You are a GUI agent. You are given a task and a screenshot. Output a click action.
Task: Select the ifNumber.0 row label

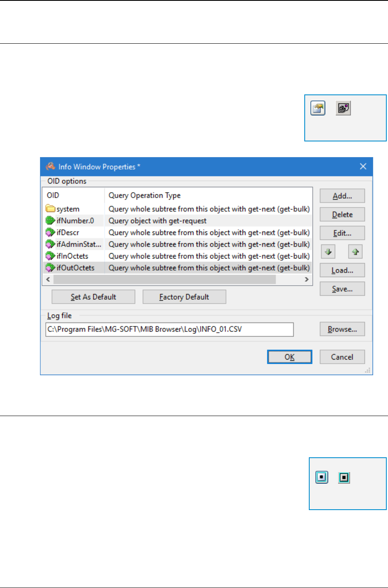[75, 221]
